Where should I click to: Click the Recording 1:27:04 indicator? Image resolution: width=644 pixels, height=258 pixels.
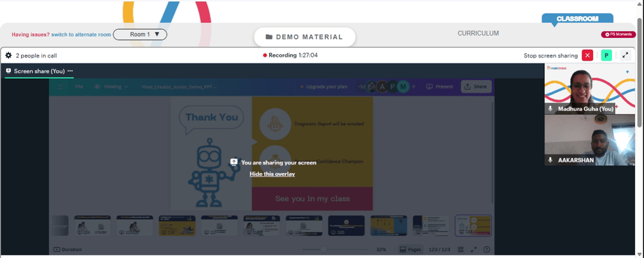coord(290,55)
